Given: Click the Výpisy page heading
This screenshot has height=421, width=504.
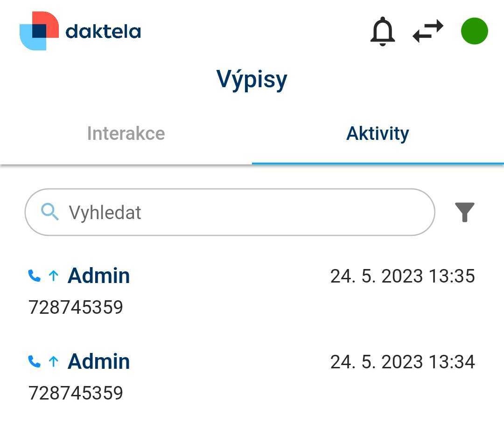Looking at the screenshot, I should pyautogui.click(x=252, y=80).
